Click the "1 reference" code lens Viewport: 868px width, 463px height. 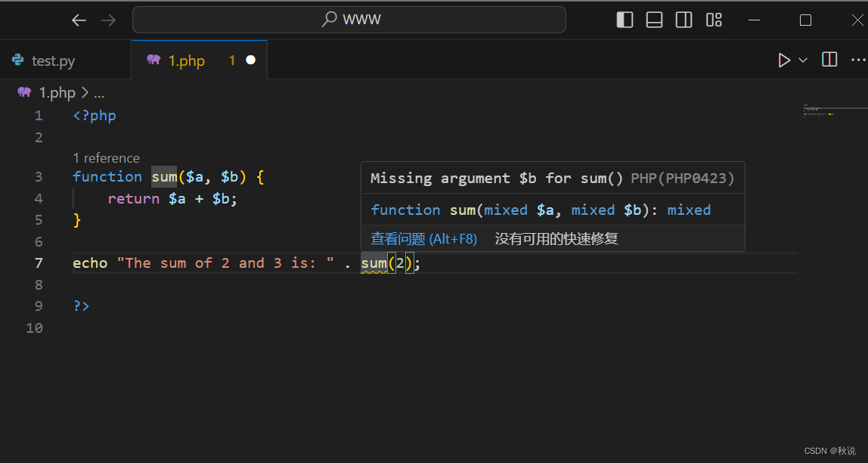pyautogui.click(x=107, y=158)
